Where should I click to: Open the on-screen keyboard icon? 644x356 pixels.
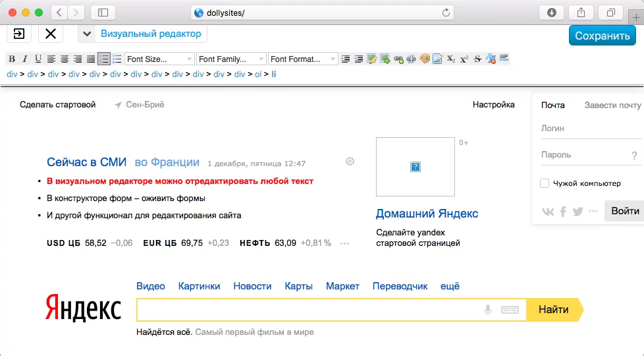(x=510, y=310)
